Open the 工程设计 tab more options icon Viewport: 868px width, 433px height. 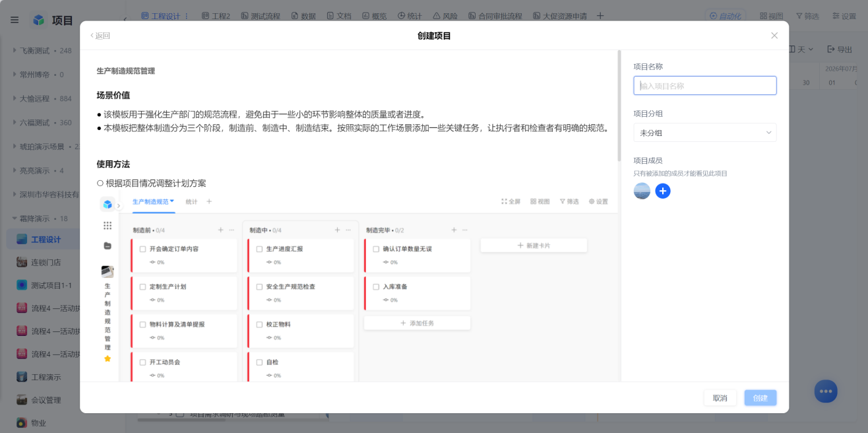coord(187,16)
